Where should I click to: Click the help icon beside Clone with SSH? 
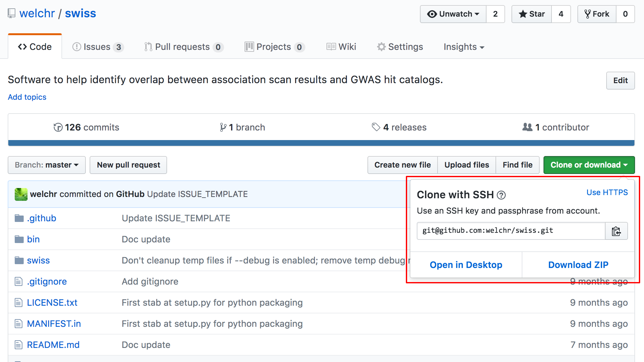[501, 195]
